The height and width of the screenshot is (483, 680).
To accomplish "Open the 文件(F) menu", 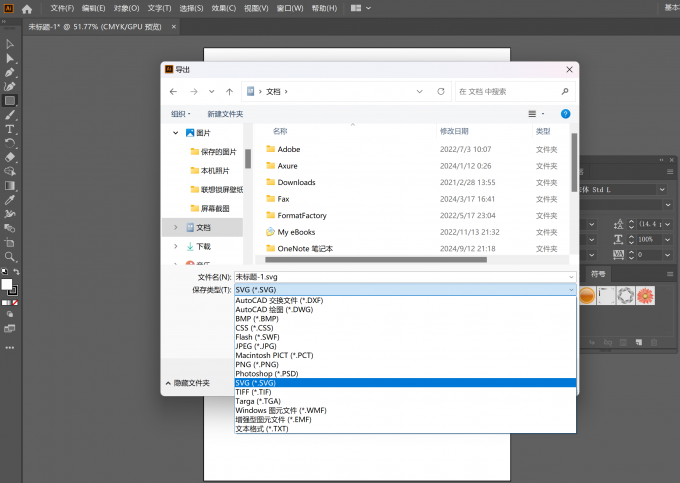I will [62, 8].
